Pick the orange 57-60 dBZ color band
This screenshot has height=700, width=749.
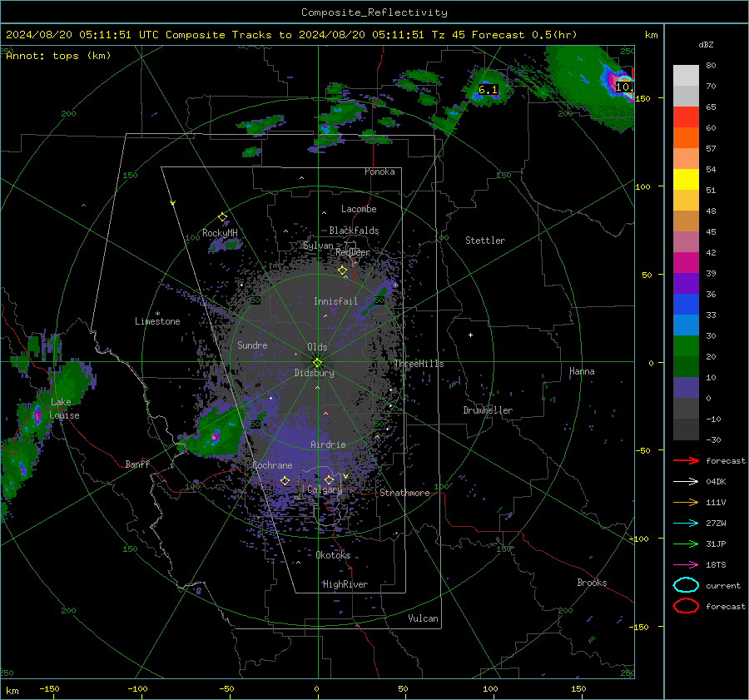click(x=686, y=138)
